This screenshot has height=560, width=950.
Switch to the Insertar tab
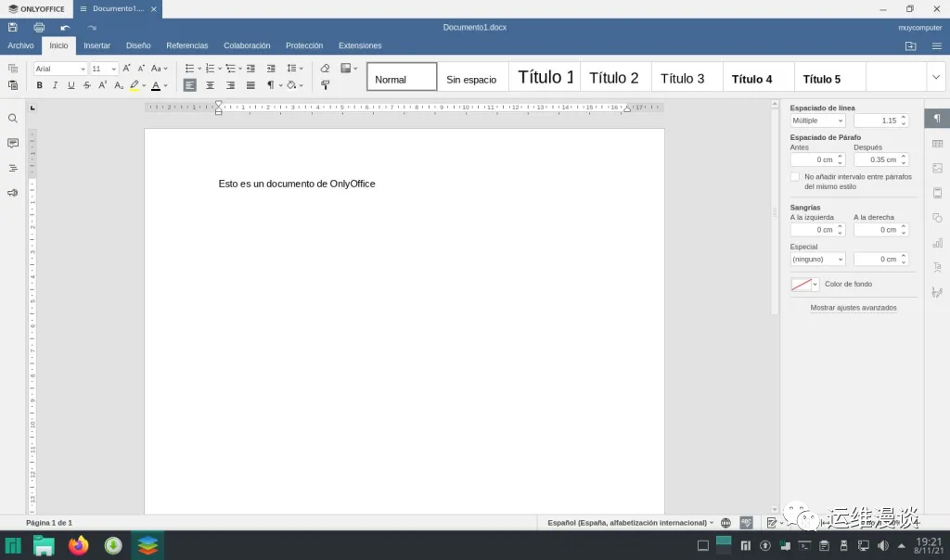(96, 45)
